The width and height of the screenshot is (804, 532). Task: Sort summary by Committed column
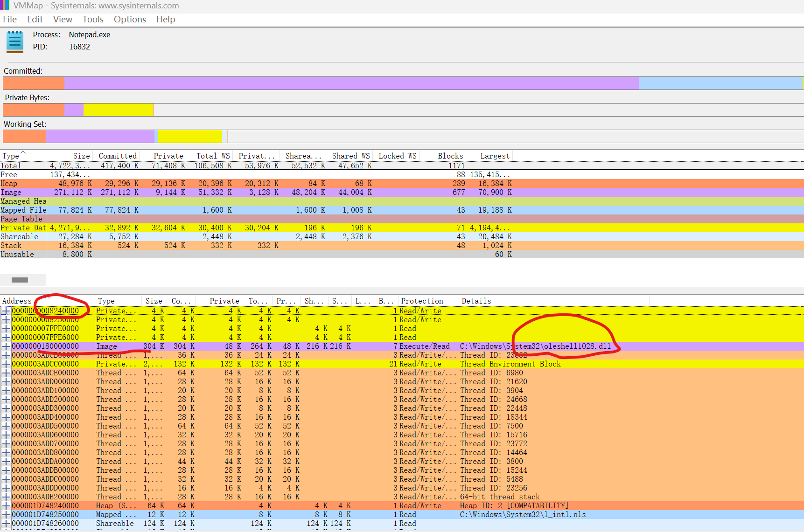click(x=116, y=156)
